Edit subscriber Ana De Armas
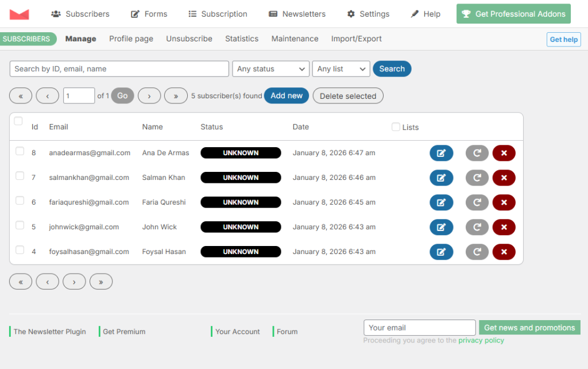Viewport: 588px width, 369px height. pyautogui.click(x=442, y=153)
